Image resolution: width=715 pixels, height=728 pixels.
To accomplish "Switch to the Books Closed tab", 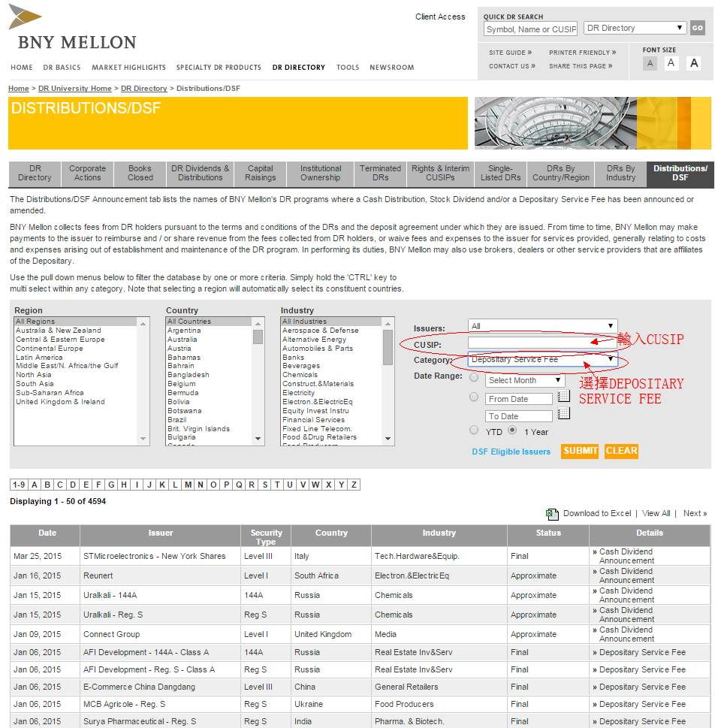I will (140, 174).
